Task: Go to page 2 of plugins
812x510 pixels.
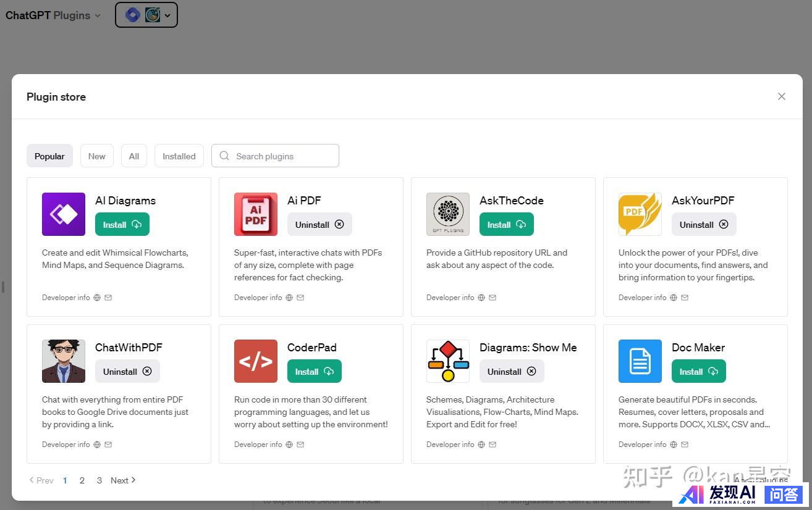Action: pos(82,480)
